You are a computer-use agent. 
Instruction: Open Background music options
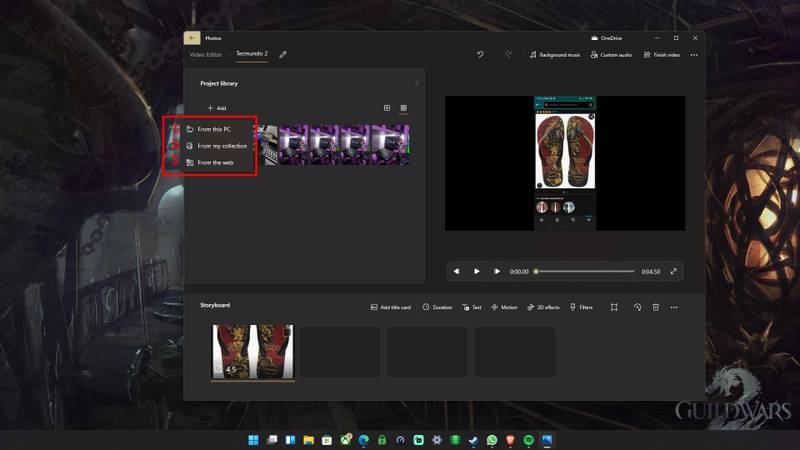(x=555, y=55)
